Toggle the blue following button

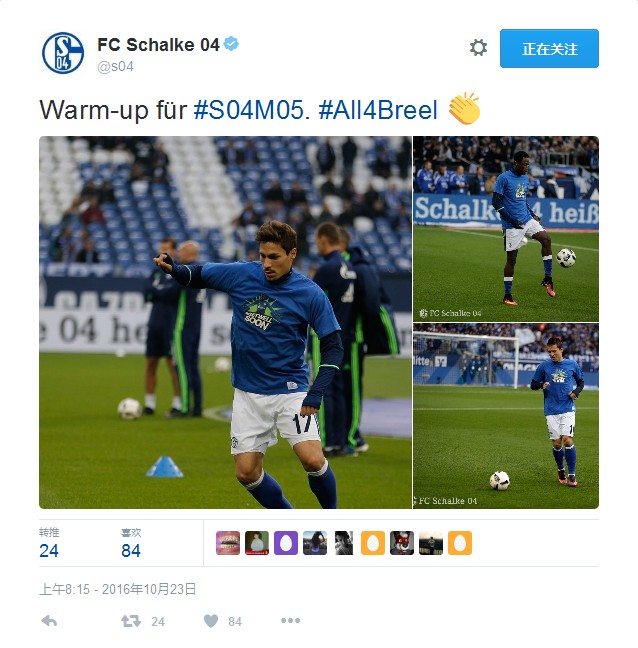(x=549, y=48)
